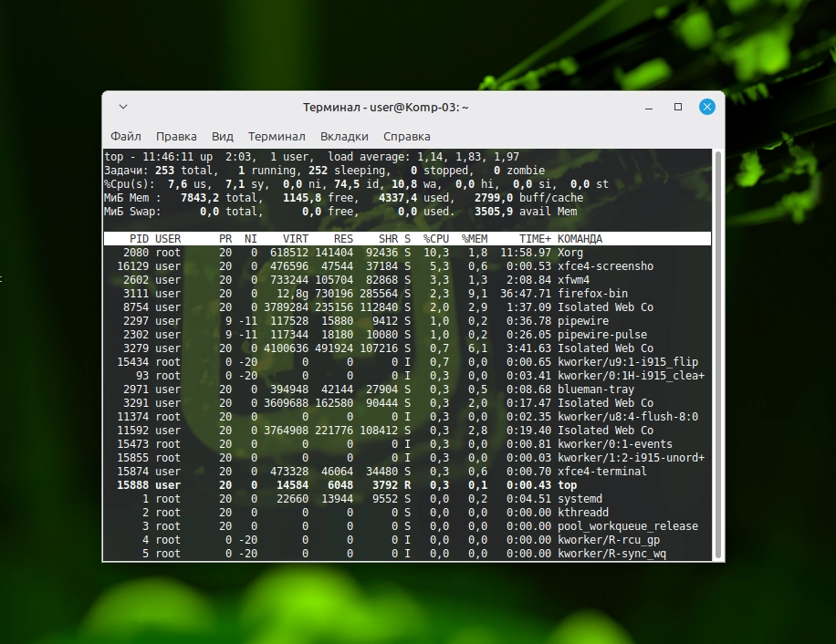Viewport: 836px width, 644px height.
Task: Select the blueman-tray process row
Action: (x=407, y=390)
